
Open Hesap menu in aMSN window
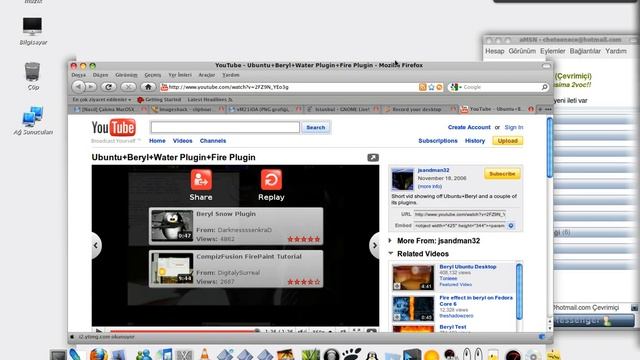(494, 51)
